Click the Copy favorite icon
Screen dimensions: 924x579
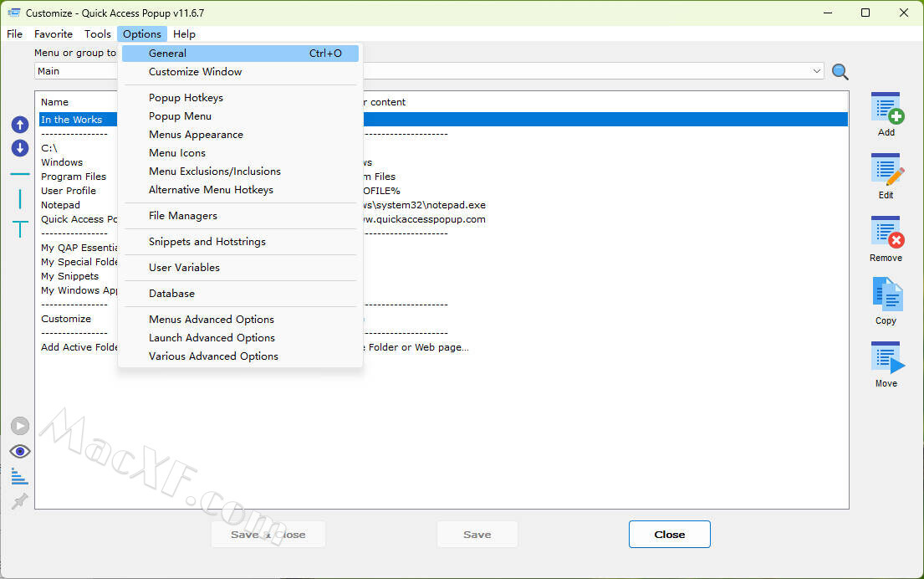886,296
